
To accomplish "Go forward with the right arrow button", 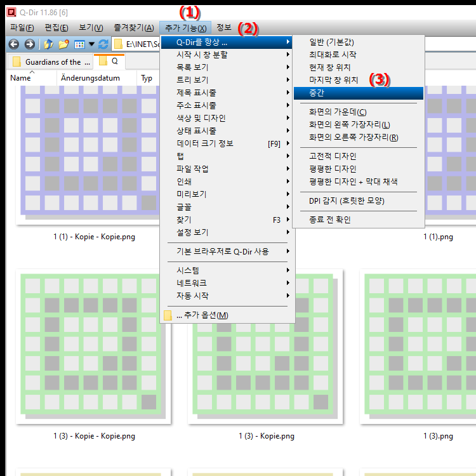I will click(29, 44).
